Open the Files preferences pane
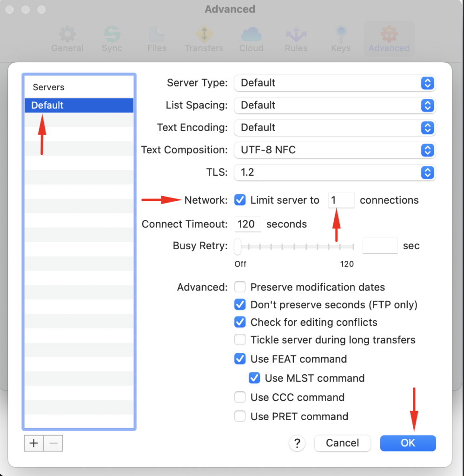 click(156, 39)
